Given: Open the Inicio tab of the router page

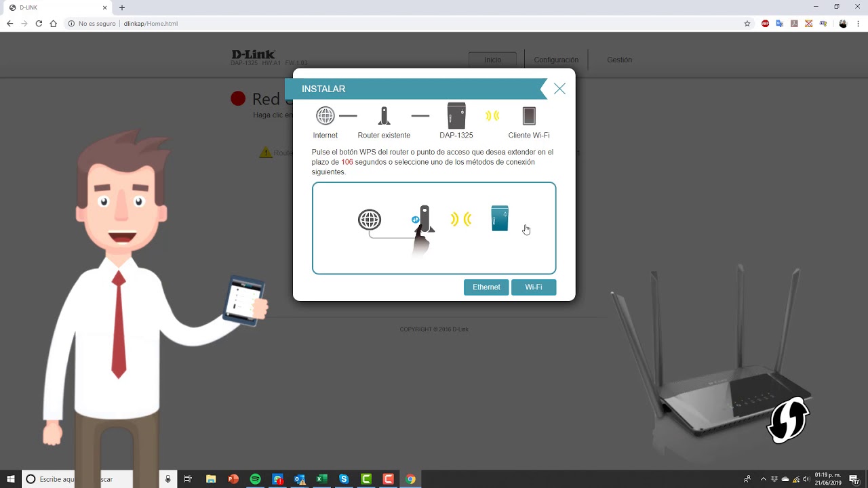Looking at the screenshot, I should [x=493, y=60].
